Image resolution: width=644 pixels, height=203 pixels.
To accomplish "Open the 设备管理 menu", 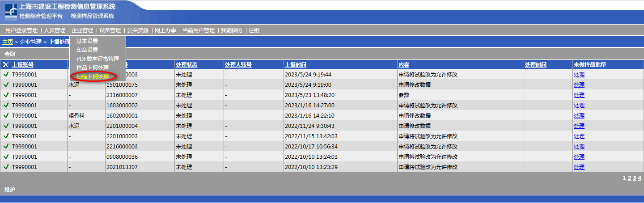I will 110,30.
